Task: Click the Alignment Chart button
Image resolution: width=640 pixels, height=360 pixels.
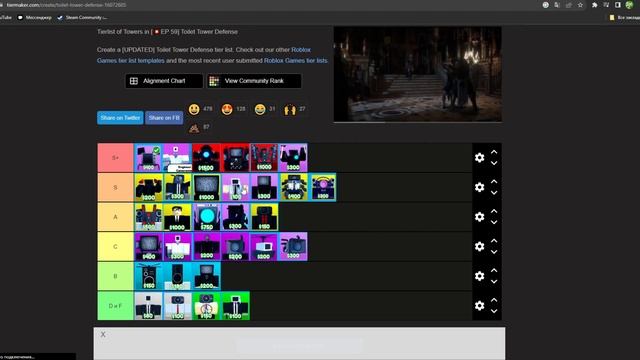Action: 164,81
